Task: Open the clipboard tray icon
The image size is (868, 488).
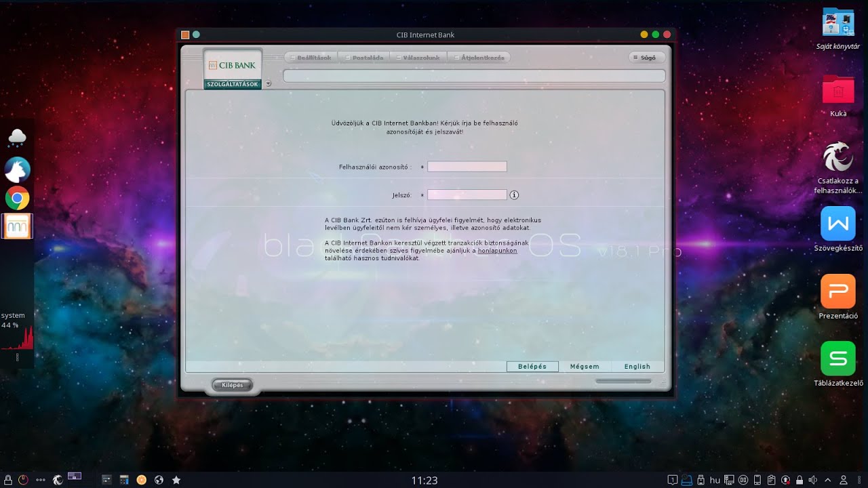Action: tap(772, 480)
